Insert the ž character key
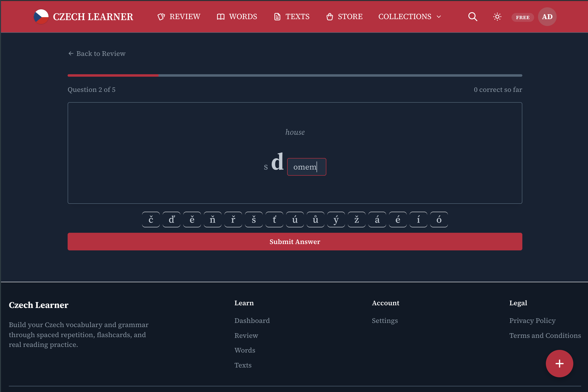Screen dimensions: 588x392 pos(356,220)
